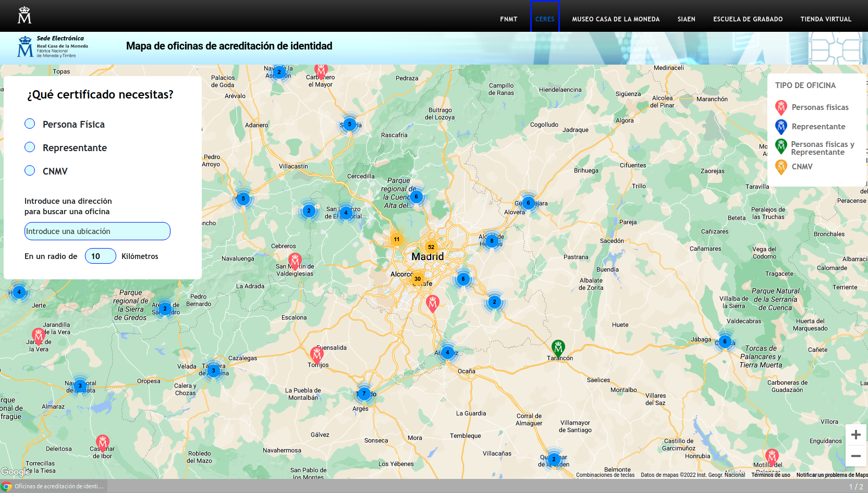Image resolution: width=868 pixels, height=493 pixels.
Task: Click the workspace indicator 1 / 2
Action: [856, 487]
